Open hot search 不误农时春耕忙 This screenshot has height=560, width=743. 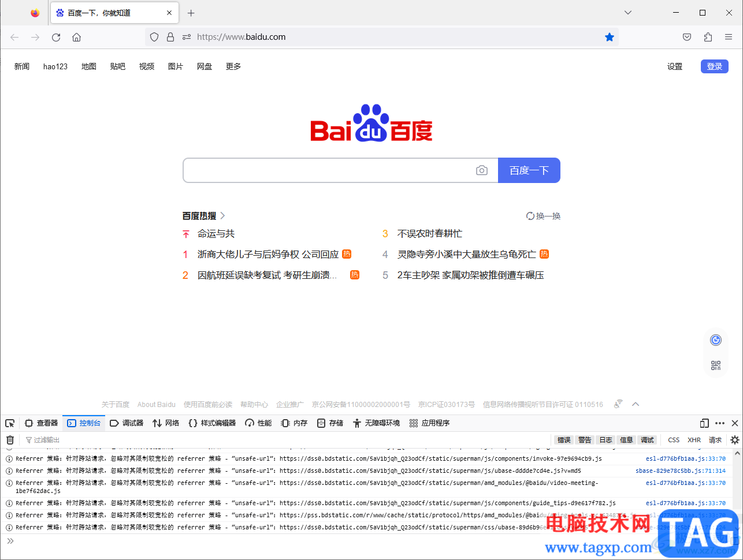(430, 234)
